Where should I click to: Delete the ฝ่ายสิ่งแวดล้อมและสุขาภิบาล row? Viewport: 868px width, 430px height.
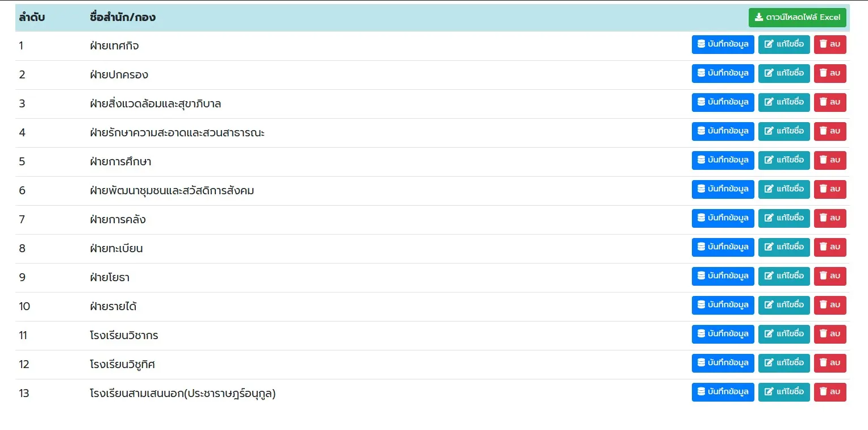[830, 102]
